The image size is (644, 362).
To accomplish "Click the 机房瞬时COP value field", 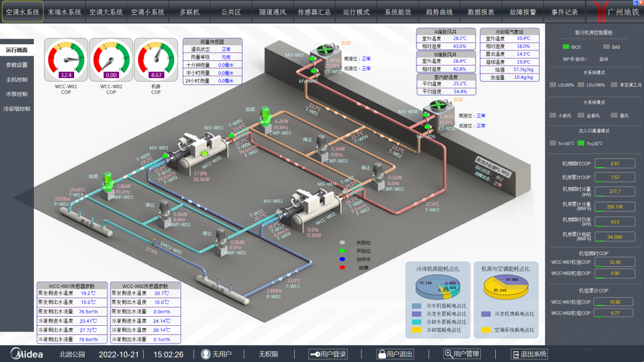I will click(x=614, y=164).
